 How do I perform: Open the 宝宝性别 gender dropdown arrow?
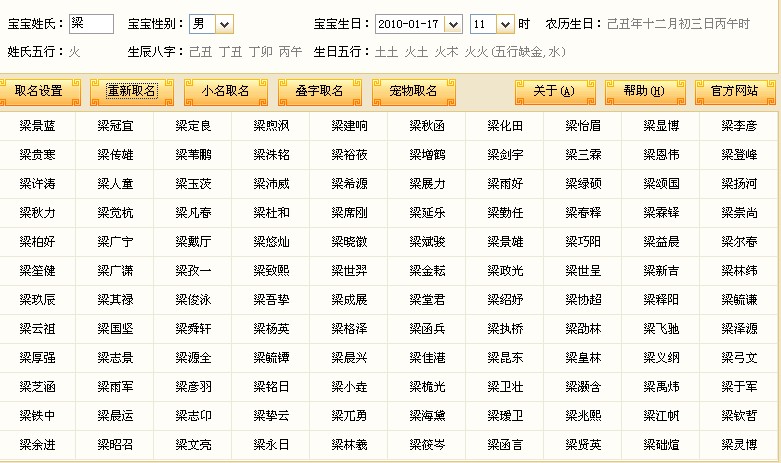coord(224,24)
